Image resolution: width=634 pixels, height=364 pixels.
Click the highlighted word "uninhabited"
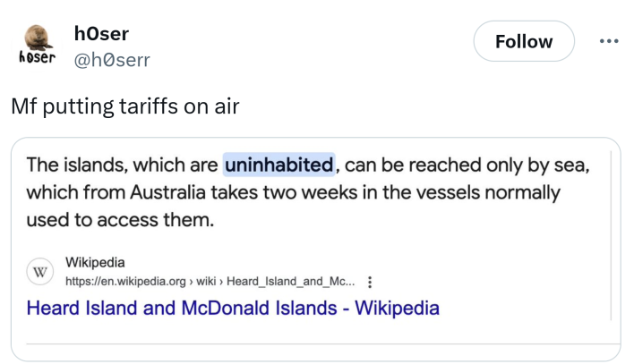click(278, 165)
